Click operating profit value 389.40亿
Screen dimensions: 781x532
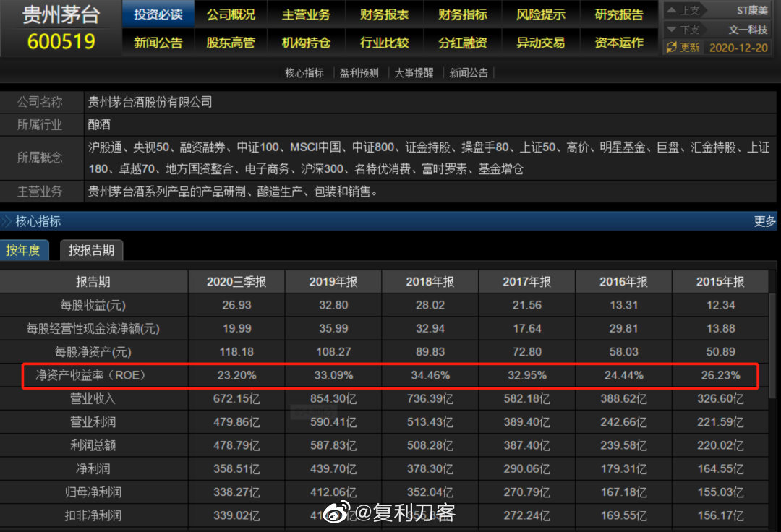coord(526,422)
